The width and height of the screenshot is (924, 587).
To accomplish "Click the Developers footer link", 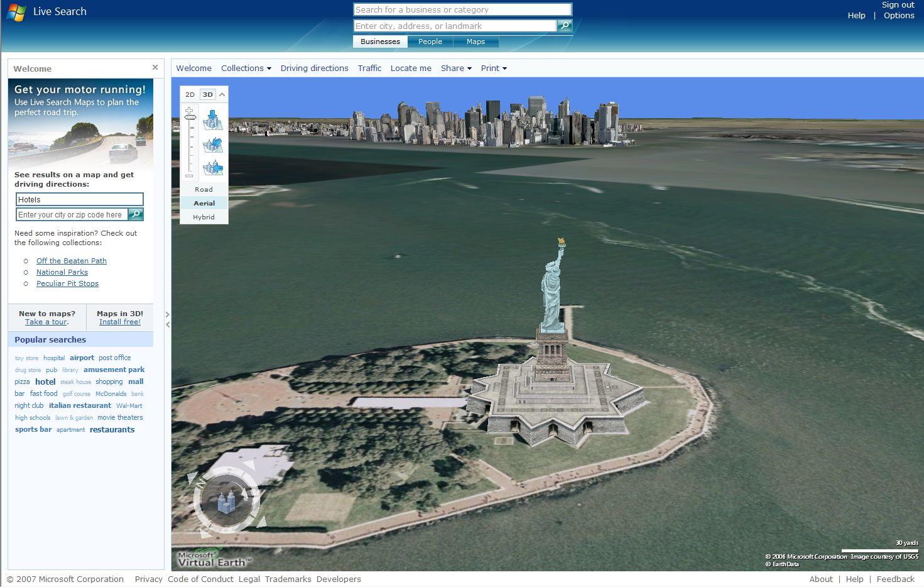I will coord(339,579).
